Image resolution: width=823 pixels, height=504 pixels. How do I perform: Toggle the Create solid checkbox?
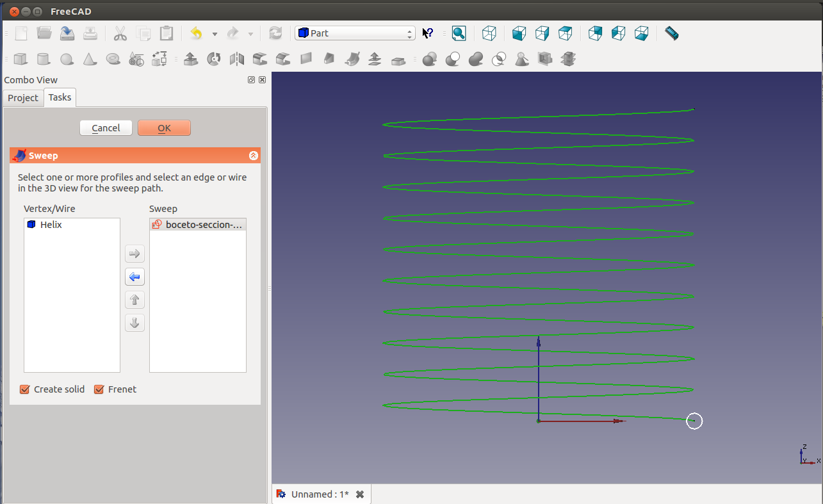[25, 389]
